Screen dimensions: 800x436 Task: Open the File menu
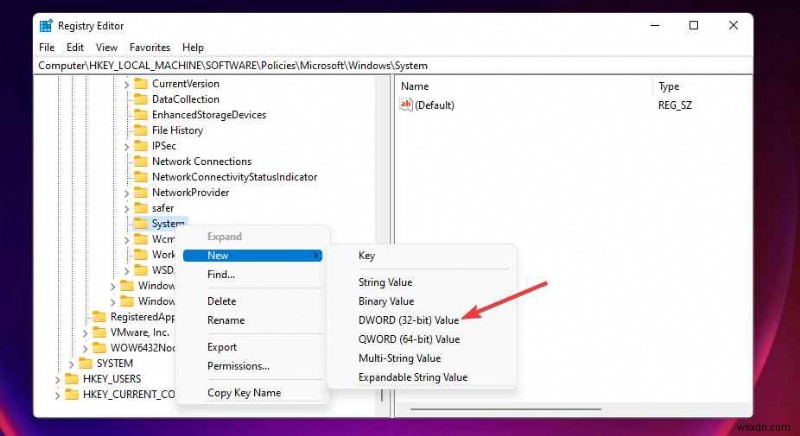[46, 47]
